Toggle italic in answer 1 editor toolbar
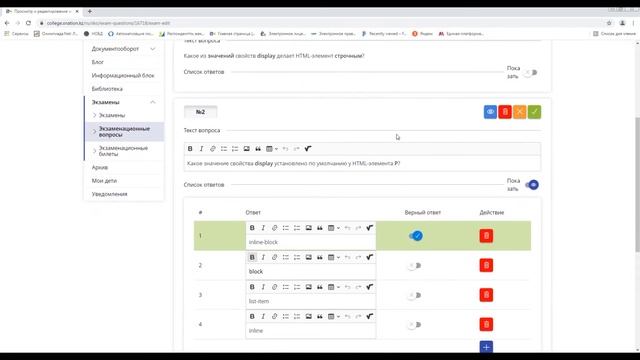Image resolution: width=640 pixels, height=360 pixels. 263,228
